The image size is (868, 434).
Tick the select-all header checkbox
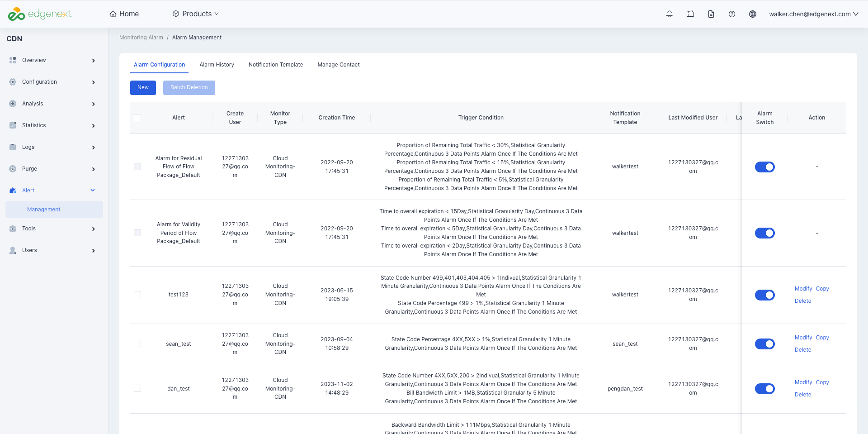click(x=137, y=118)
